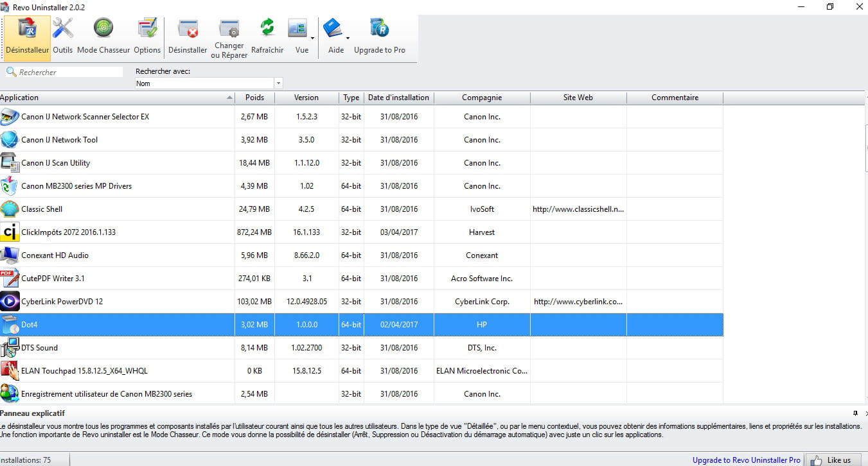Sort by the Site Web column header
Screen dimensions: 868x466
(x=578, y=98)
